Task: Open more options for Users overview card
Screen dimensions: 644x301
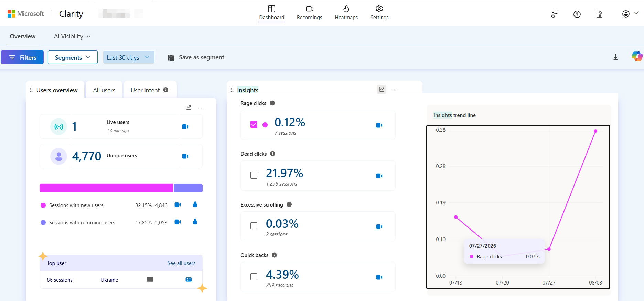Action: click(x=202, y=108)
